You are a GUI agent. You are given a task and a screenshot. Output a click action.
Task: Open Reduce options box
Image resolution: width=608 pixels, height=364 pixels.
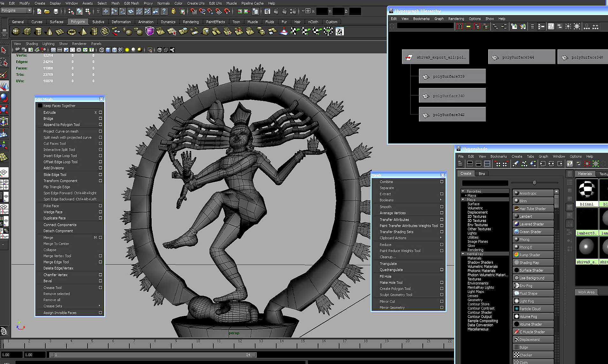coord(442,244)
